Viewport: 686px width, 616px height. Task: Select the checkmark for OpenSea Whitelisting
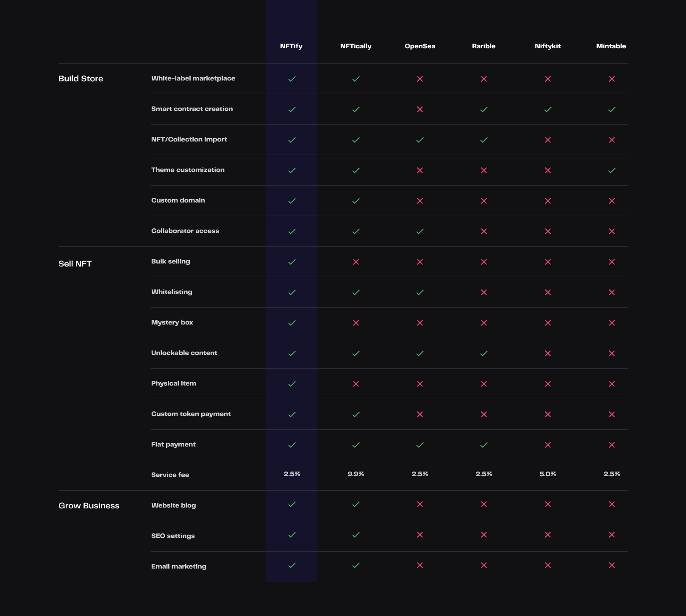(419, 292)
